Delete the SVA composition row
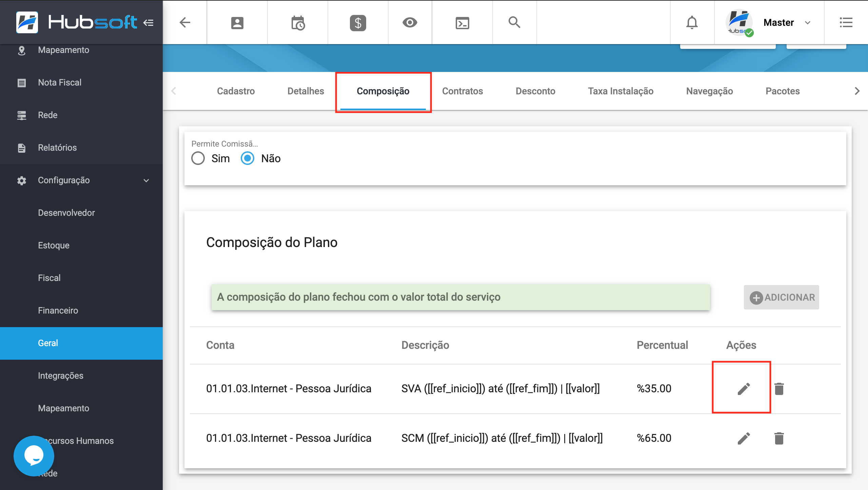Screen dimensions: 868x490 pos(779,389)
